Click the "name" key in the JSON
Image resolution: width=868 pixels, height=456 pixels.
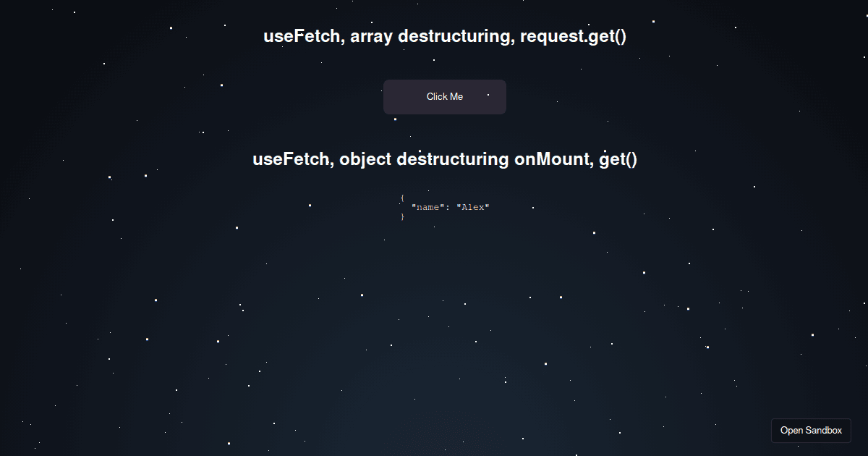pyautogui.click(x=427, y=207)
